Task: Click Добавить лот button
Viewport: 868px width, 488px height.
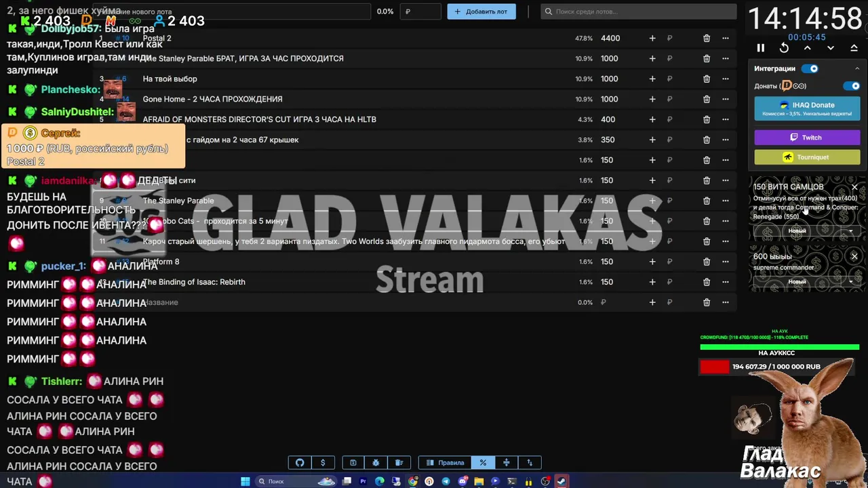Action: pyautogui.click(x=481, y=12)
